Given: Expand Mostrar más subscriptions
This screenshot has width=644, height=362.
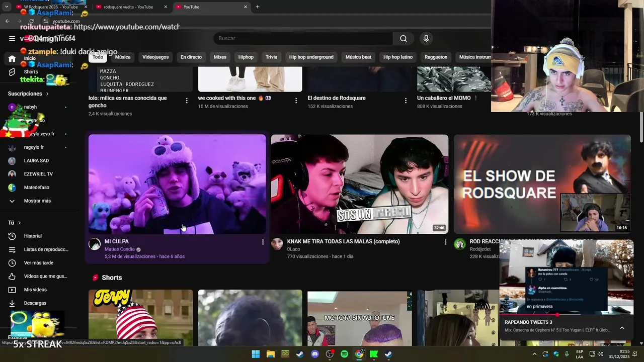Looking at the screenshot, I should tap(37, 201).
